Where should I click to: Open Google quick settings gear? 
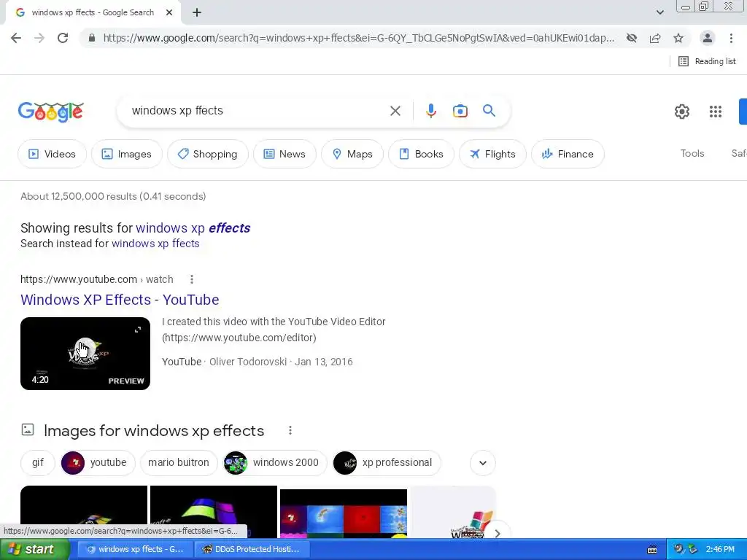(x=682, y=112)
